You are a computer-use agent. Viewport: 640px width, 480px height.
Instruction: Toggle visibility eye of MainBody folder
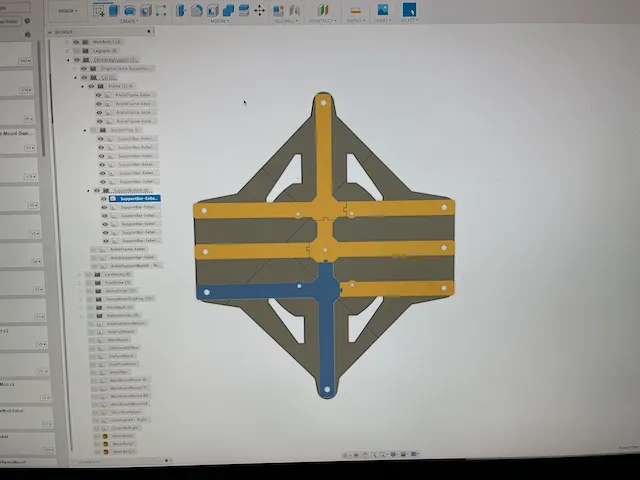click(x=76, y=42)
